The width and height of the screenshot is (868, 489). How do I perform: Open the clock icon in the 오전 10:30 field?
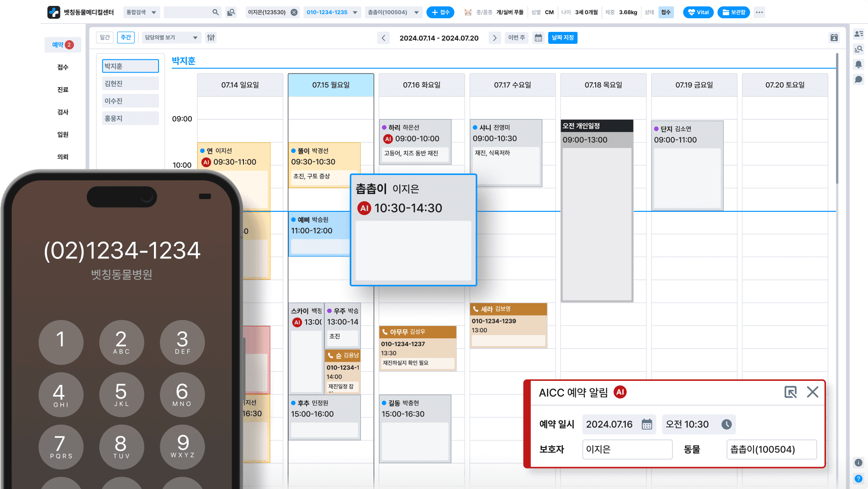coord(726,424)
